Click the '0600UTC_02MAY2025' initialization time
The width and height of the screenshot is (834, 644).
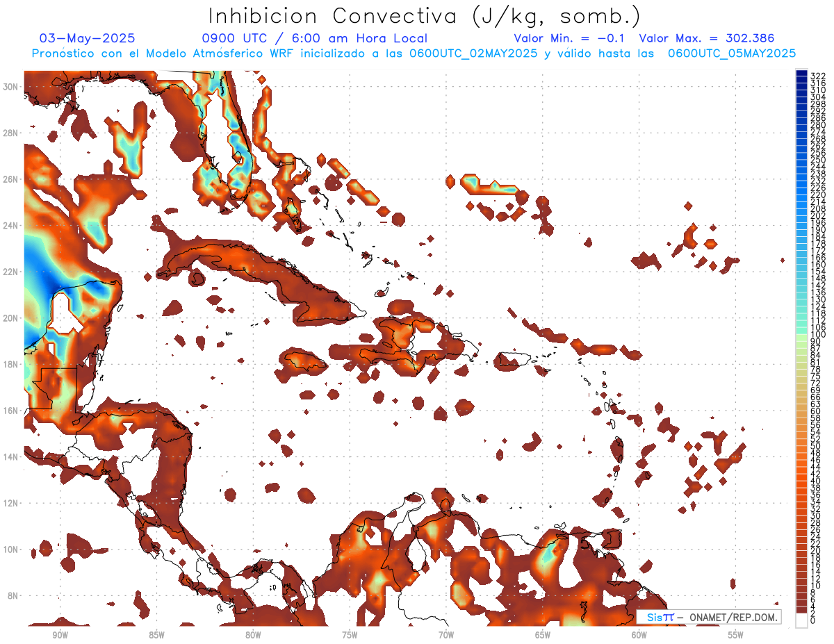coord(473,53)
